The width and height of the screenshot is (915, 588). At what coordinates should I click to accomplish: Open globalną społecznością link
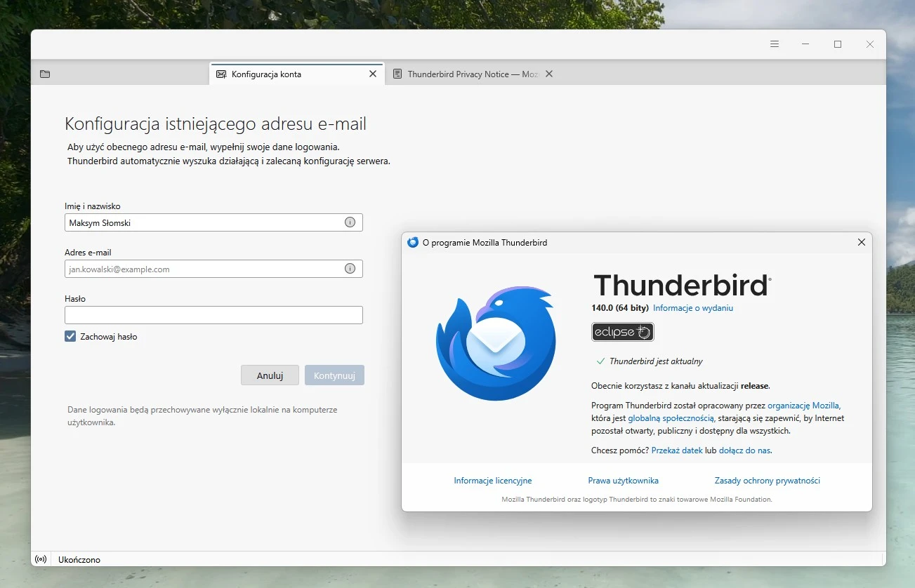(671, 418)
